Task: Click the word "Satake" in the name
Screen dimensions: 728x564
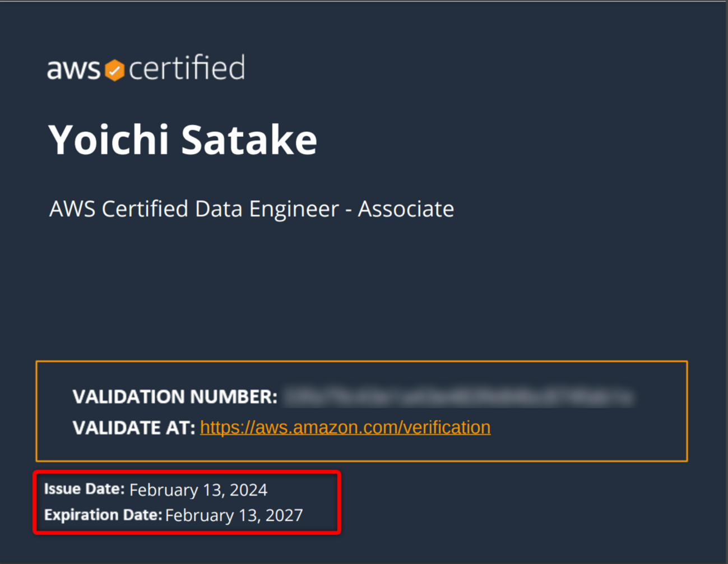Action: click(x=249, y=140)
